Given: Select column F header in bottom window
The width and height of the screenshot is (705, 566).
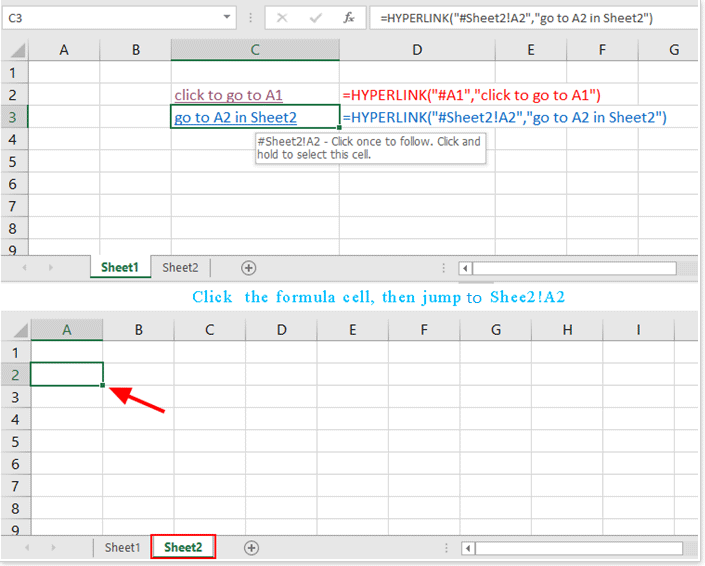Looking at the screenshot, I should [x=424, y=330].
